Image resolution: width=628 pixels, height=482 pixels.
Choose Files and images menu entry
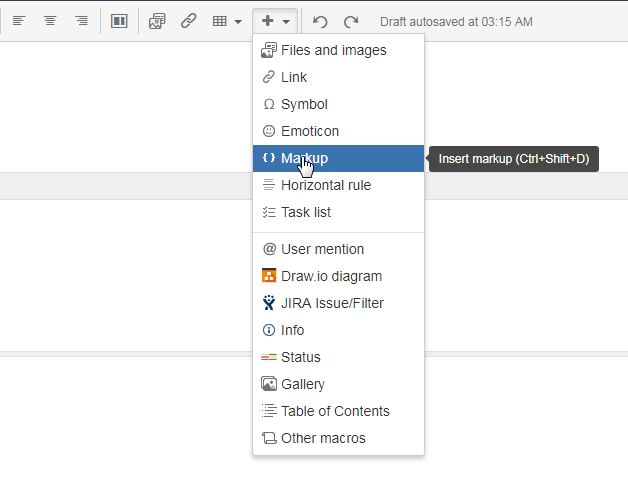338,50
